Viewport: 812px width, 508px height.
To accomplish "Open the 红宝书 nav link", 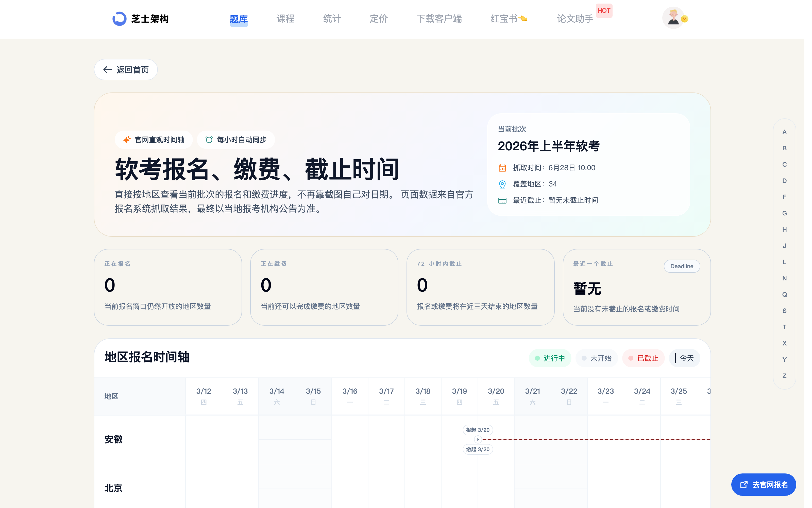I will [x=508, y=19].
